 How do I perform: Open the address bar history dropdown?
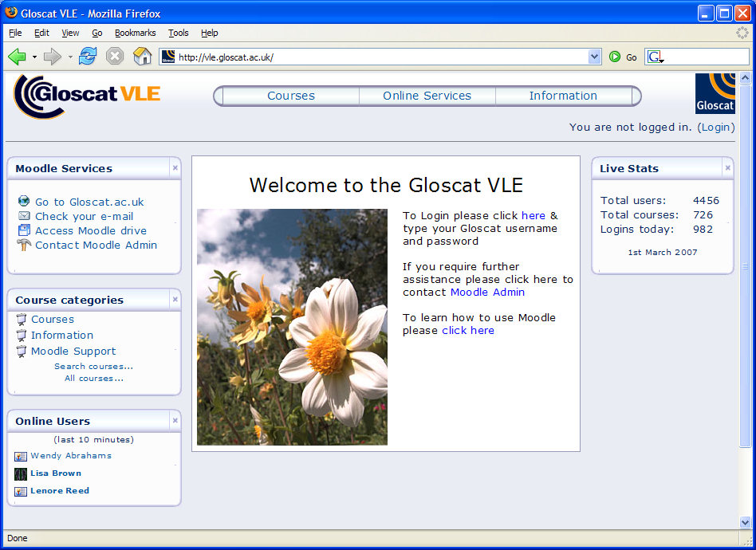click(594, 57)
